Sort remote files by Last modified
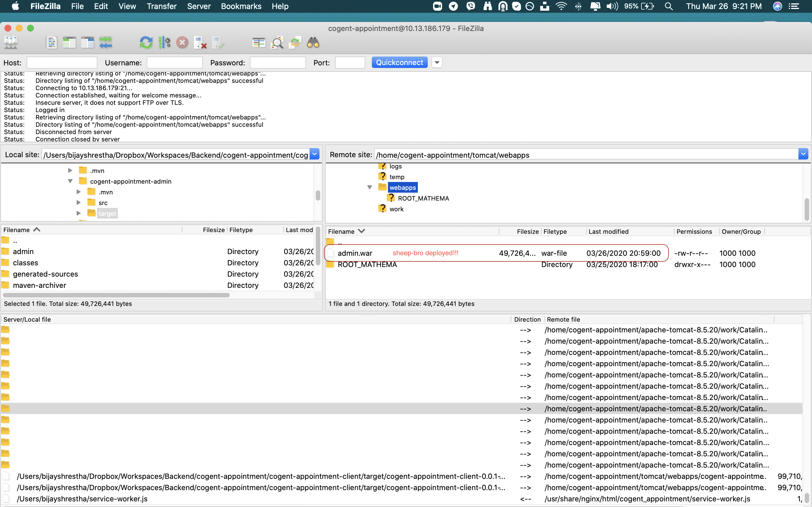812x507 pixels. (x=608, y=231)
